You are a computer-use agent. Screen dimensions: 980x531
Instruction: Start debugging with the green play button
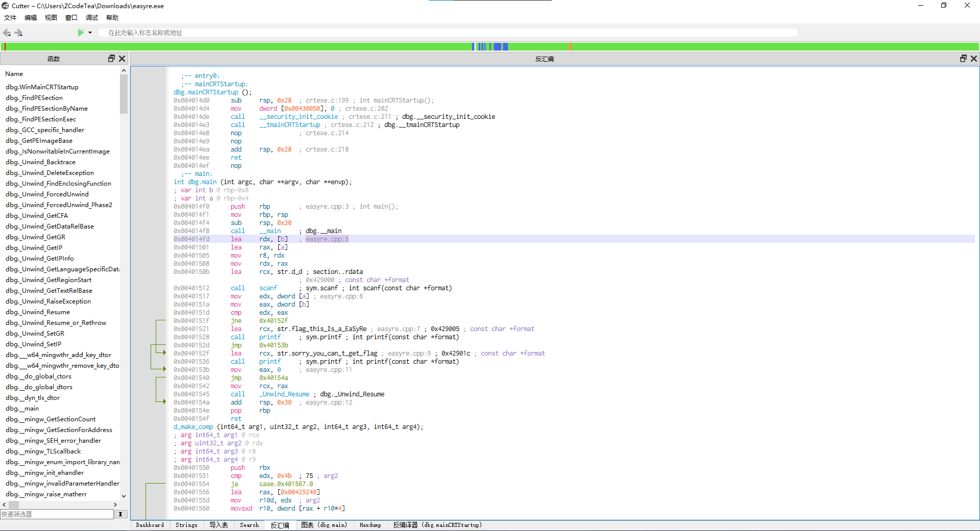coord(81,33)
